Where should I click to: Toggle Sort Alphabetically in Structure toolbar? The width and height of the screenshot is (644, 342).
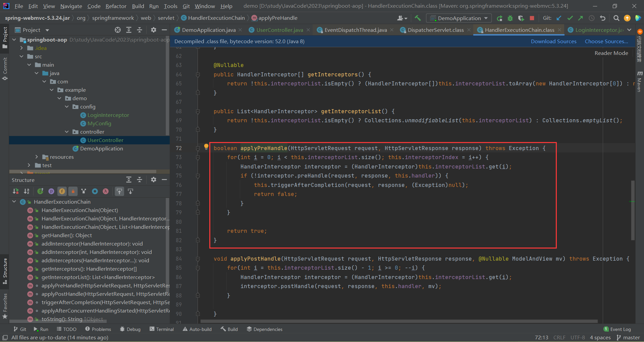point(26,191)
